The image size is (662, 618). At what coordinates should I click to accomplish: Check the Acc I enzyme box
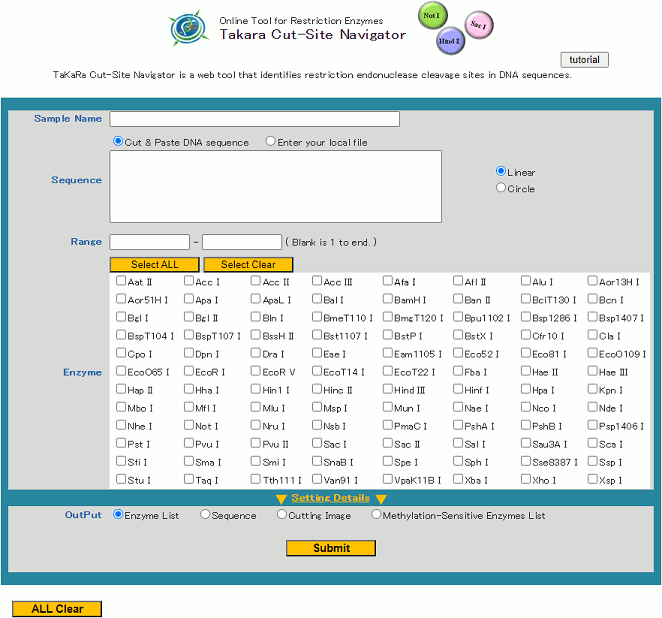pos(189,281)
